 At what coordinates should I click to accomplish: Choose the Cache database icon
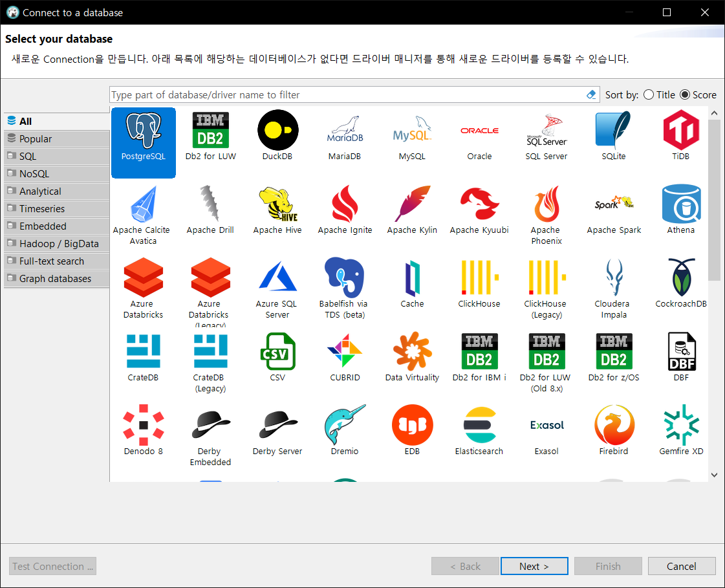point(412,278)
